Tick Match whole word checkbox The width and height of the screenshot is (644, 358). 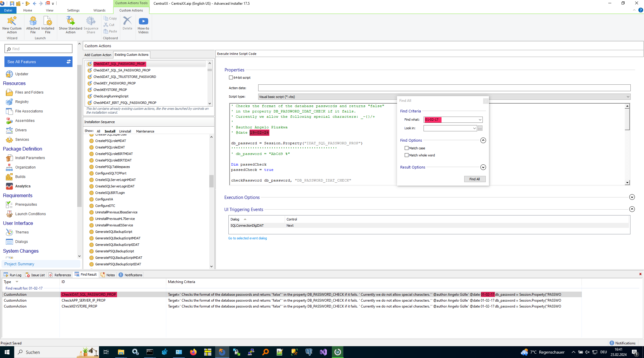click(x=407, y=155)
